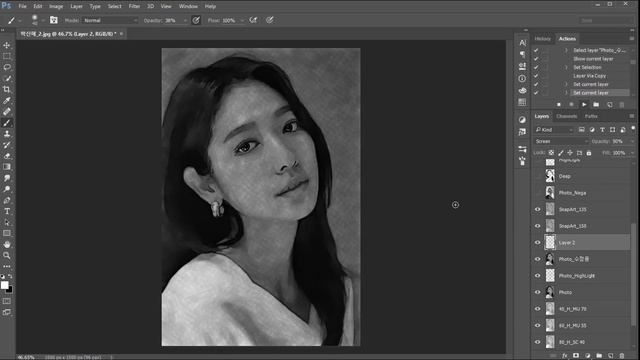Select the Move tool
Screen dimensions: 640x360
(x=7, y=45)
